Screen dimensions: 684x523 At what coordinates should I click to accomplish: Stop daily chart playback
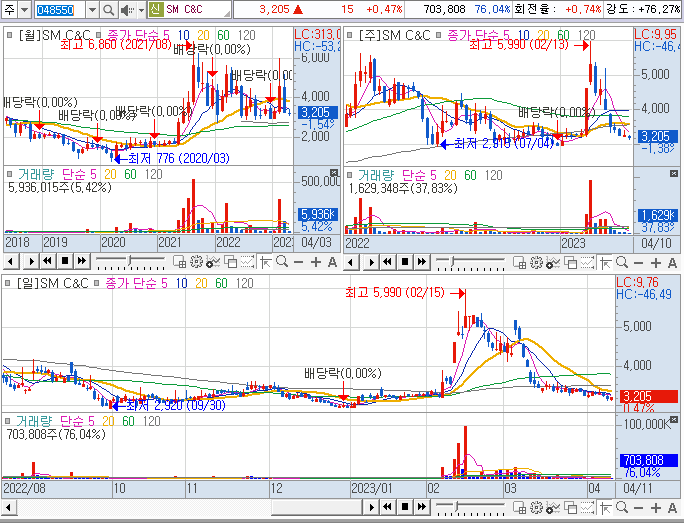[x=405, y=507]
